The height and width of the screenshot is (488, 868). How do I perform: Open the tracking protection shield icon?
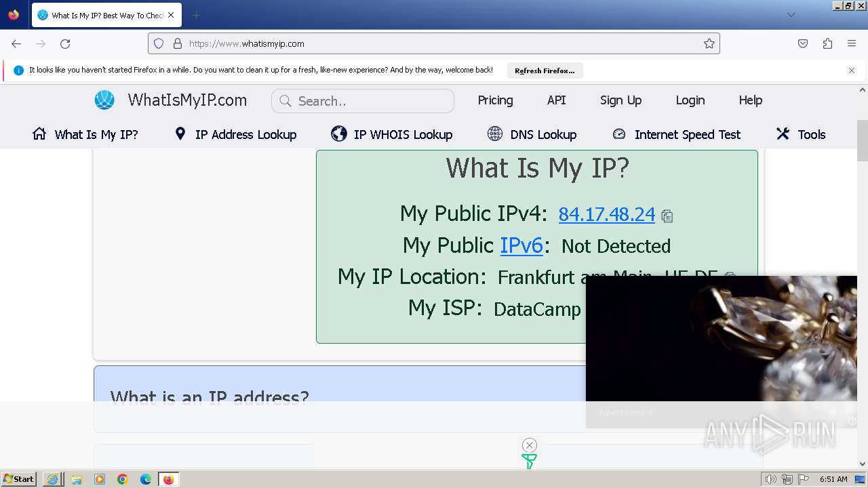tap(159, 43)
